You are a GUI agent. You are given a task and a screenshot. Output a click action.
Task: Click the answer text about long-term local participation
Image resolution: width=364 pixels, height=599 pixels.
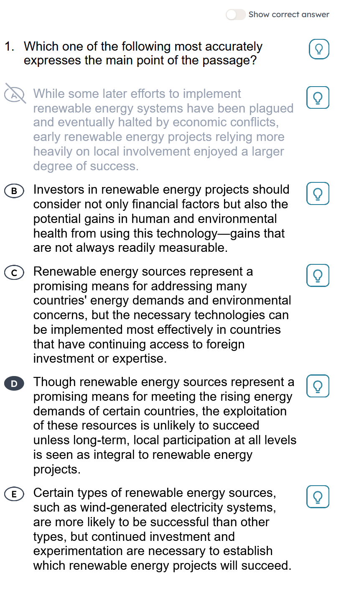[x=165, y=425]
